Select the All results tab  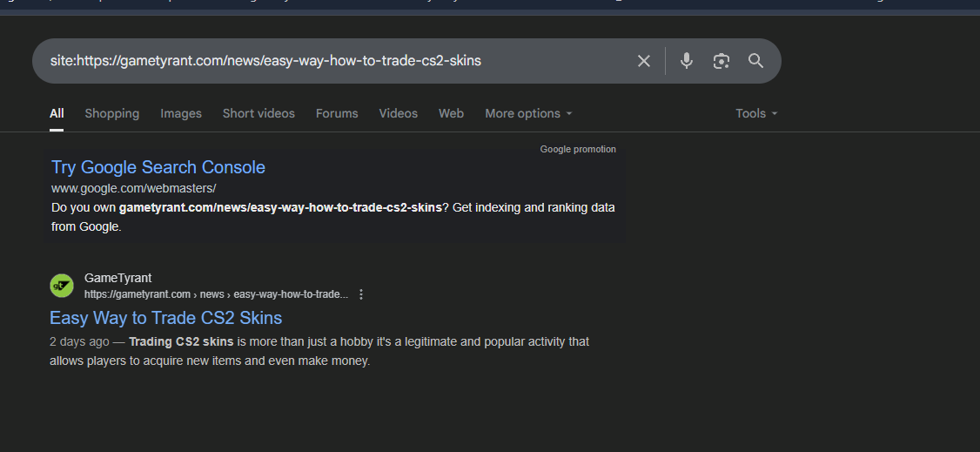pyautogui.click(x=57, y=113)
